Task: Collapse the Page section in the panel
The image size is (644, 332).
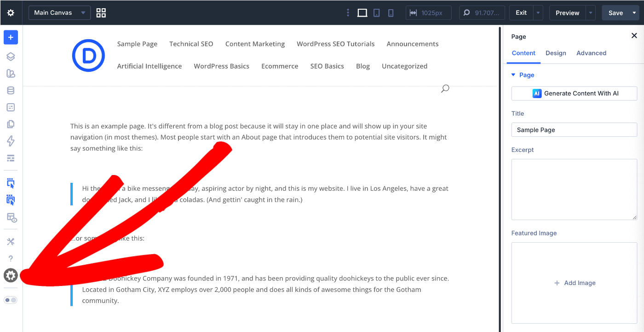Action: pos(514,75)
